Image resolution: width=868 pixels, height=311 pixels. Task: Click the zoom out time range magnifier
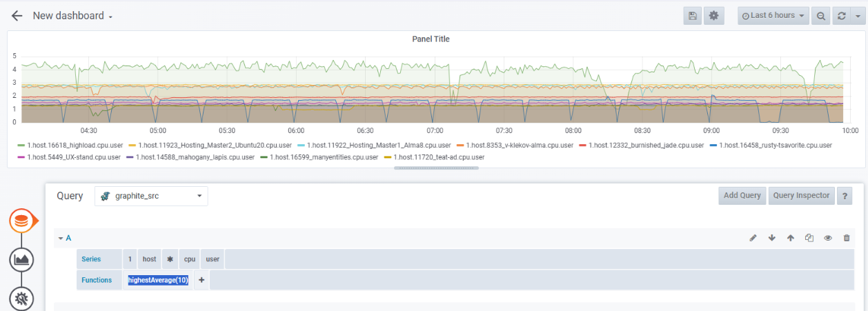coord(821,16)
